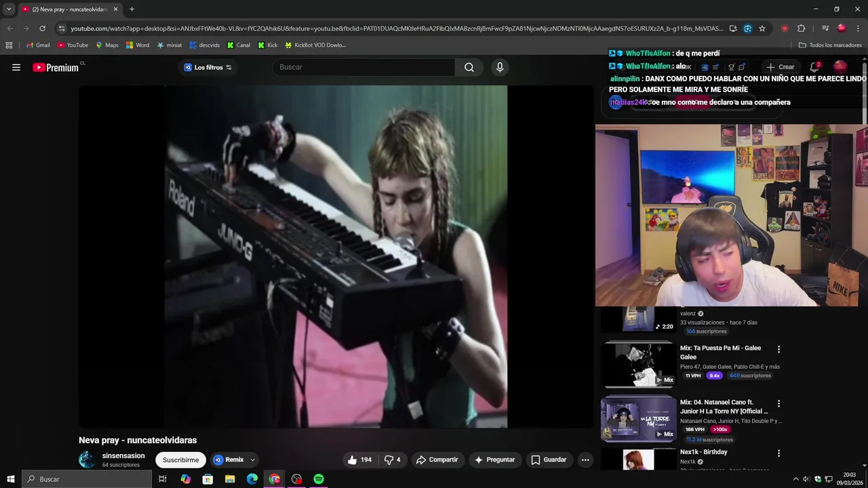Viewport: 868px width, 488px height.
Task: Open Chrome media controls icon
Action: tap(825, 28)
